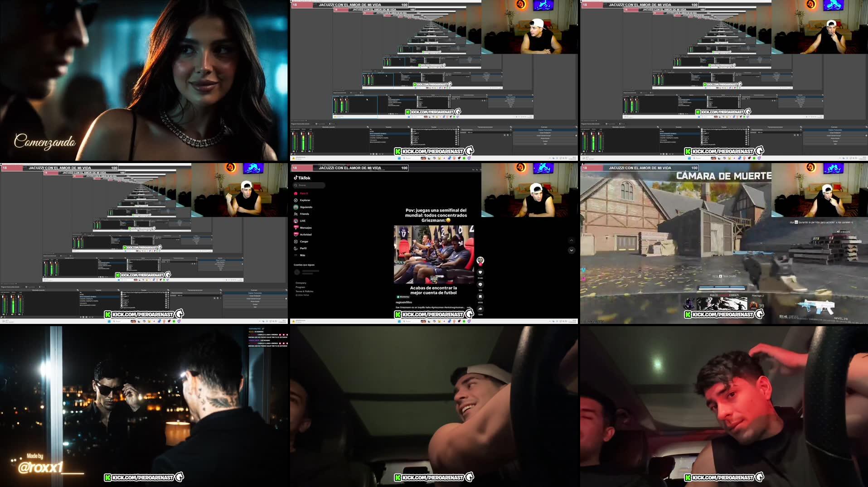Click the 'Mensajes' label in TikTok sidebar
Viewport: 868px width, 487px height.
(x=305, y=228)
